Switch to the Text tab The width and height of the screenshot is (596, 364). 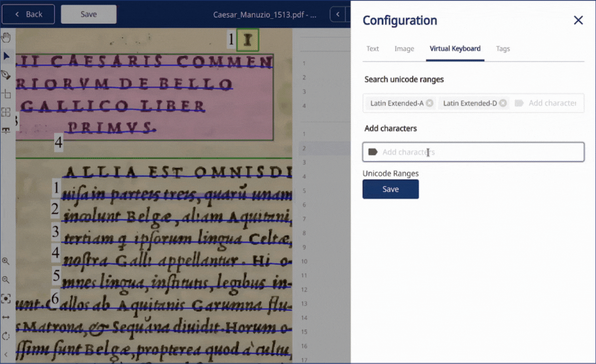click(373, 49)
